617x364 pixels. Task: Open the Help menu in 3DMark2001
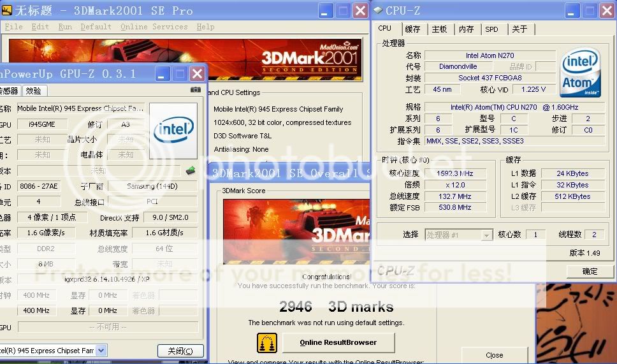point(205,27)
